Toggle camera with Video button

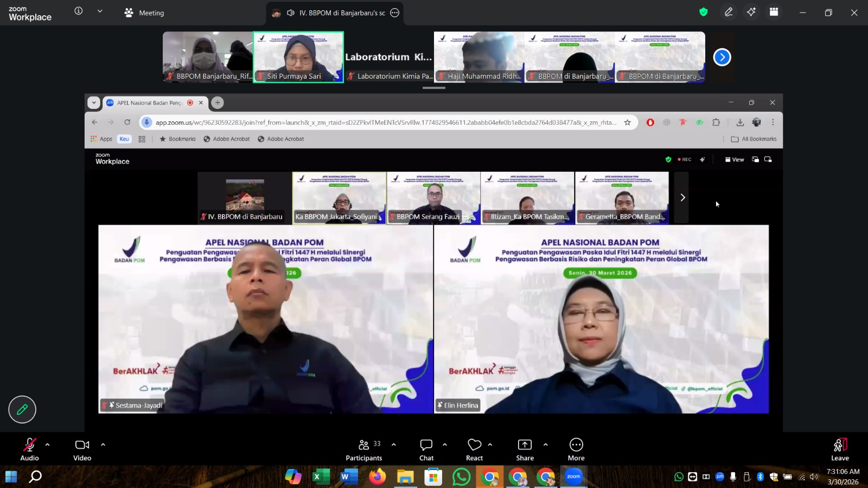(x=82, y=450)
